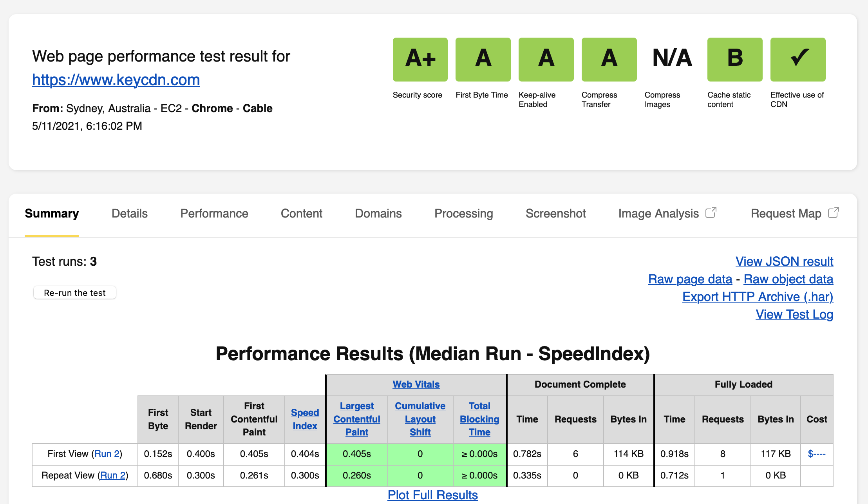The image size is (868, 504).
Task: Click the Cumulative Layout Shift link
Action: coord(420,419)
